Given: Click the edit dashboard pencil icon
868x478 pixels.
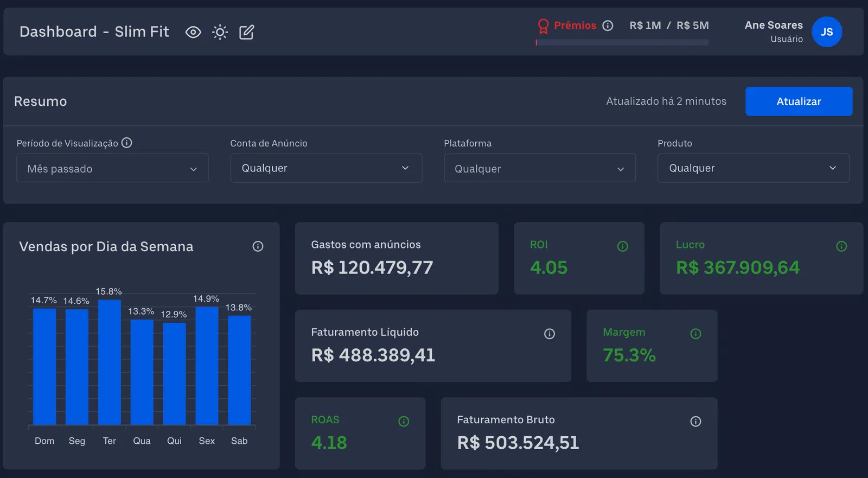Looking at the screenshot, I should pyautogui.click(x=246, y=33).
